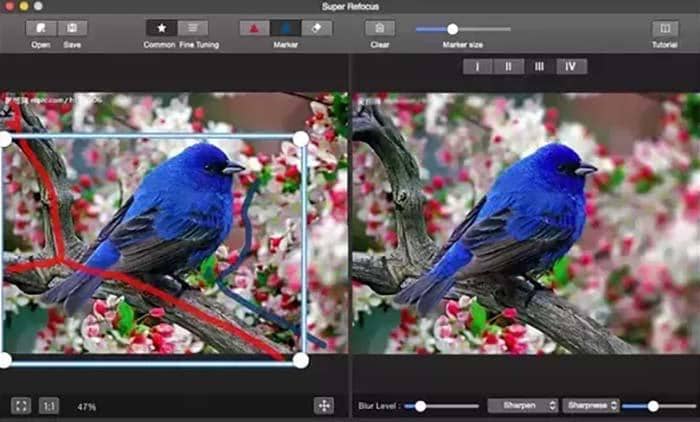Choose preset III
The image size is (700, 422).
click(x=539, y=67)
